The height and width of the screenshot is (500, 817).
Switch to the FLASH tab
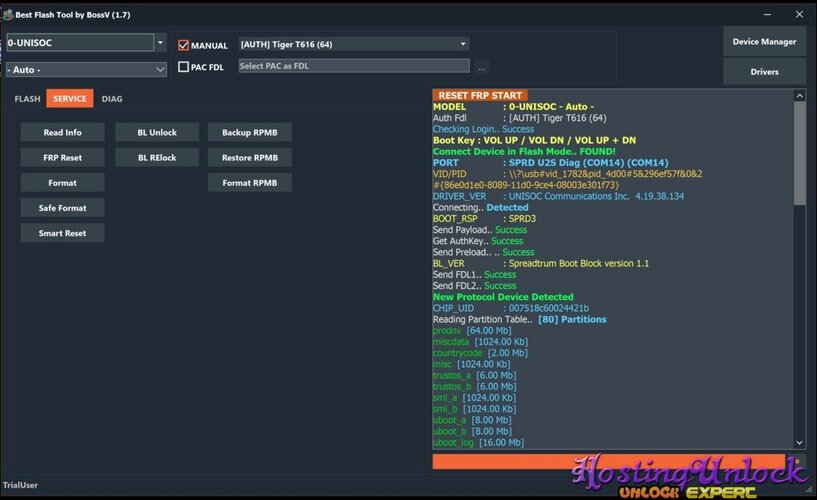coord(27,98)
